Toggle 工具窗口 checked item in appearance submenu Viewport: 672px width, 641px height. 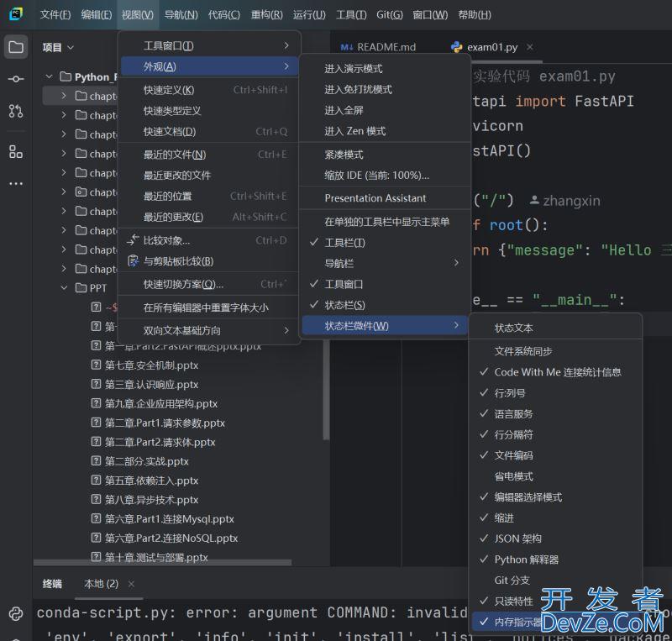[384, 284]
